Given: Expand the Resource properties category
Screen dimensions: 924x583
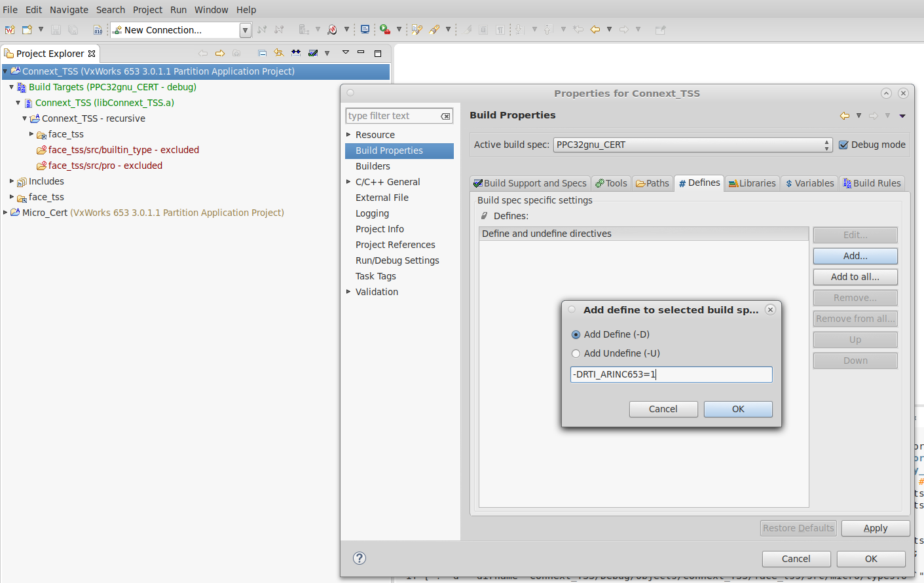Looking at the screenshot, I should 348,135.
